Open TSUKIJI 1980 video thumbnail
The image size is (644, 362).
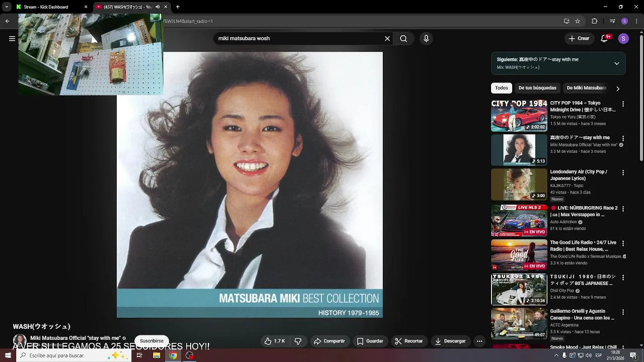point(519,289)
